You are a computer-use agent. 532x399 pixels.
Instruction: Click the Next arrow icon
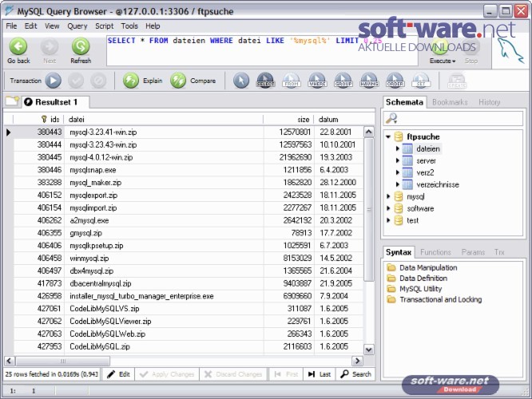coord(50,46)
